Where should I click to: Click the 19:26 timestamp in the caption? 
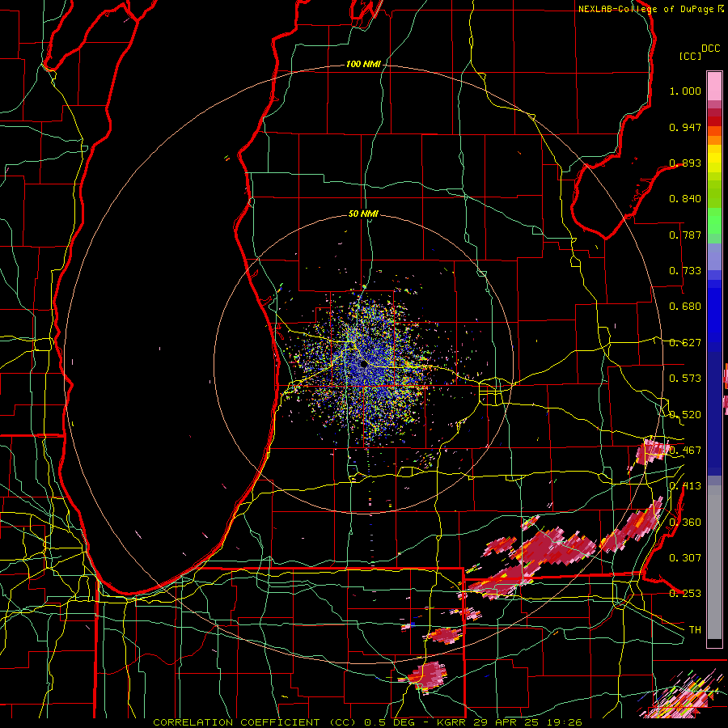click(x=566, y=722)
